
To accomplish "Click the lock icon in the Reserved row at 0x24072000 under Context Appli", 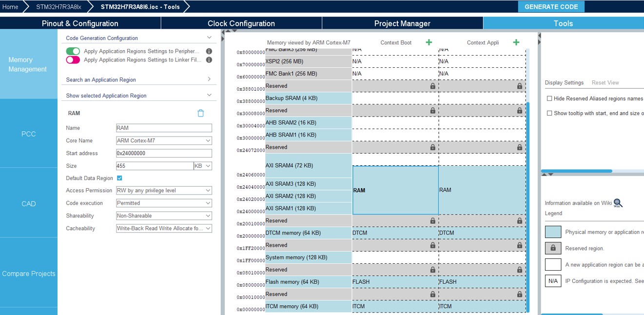I will pos(520,147).
